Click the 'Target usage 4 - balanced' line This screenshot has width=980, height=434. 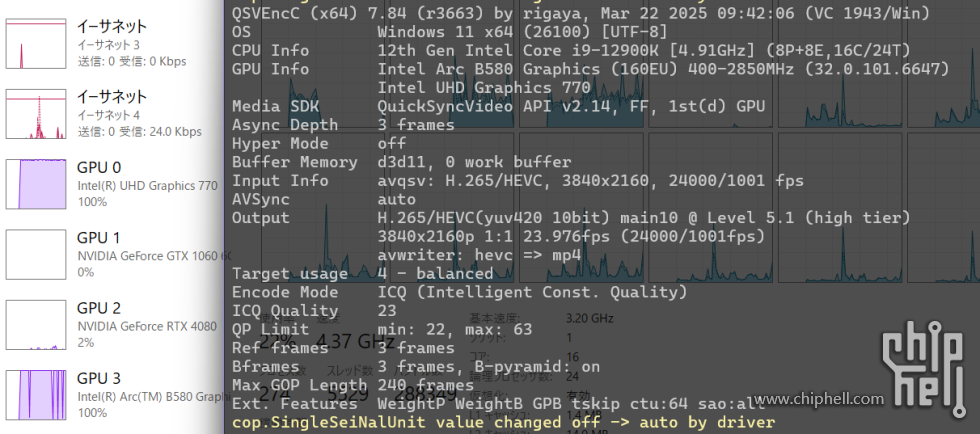tap(362, 274)
